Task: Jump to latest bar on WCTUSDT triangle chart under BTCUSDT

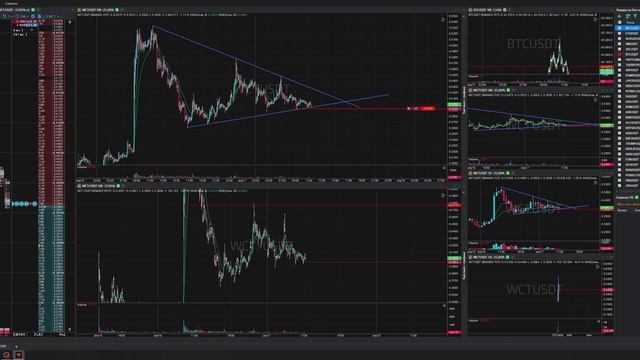Action: click(595, 100)
